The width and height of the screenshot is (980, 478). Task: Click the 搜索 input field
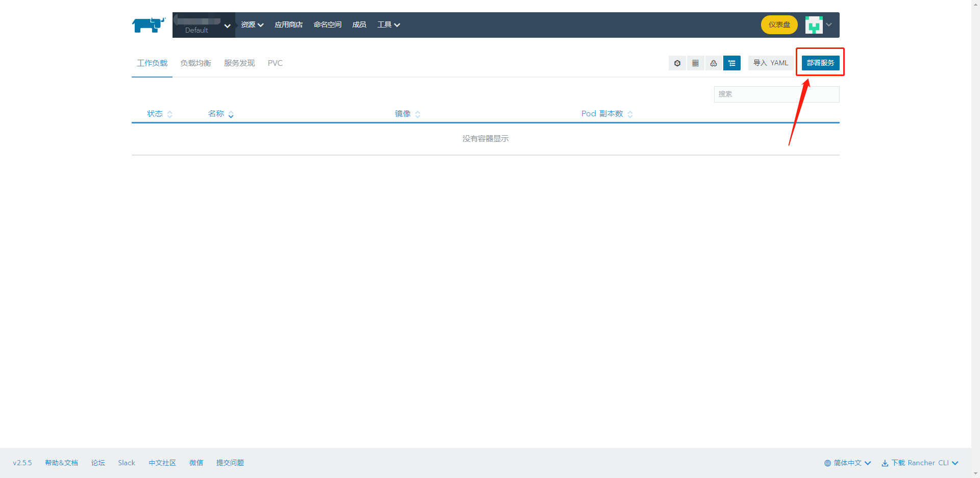776,94
